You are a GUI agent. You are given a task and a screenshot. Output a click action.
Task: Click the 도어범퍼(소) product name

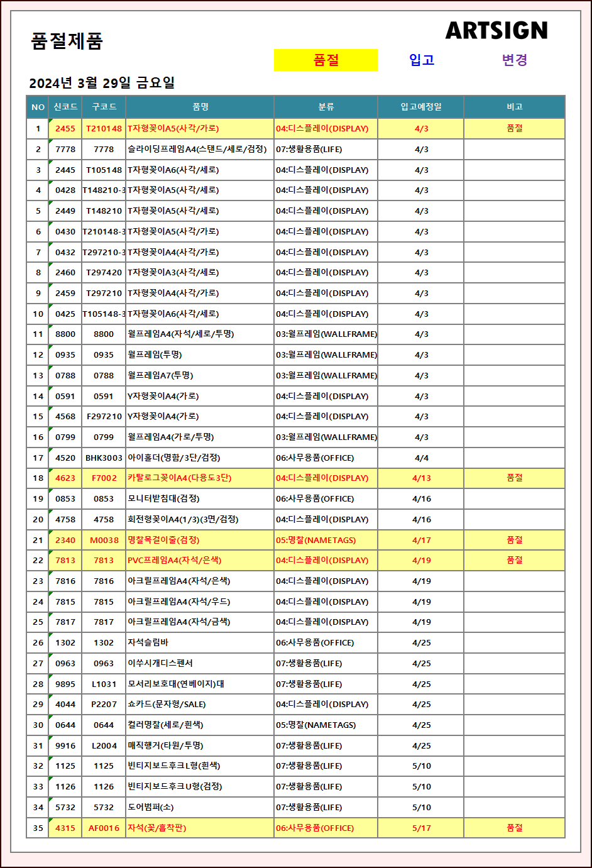tap(151, 807)
